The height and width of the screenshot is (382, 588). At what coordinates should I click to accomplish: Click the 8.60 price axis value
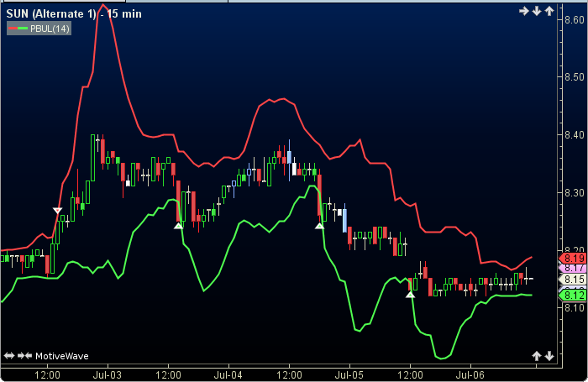tap(575, 19)
